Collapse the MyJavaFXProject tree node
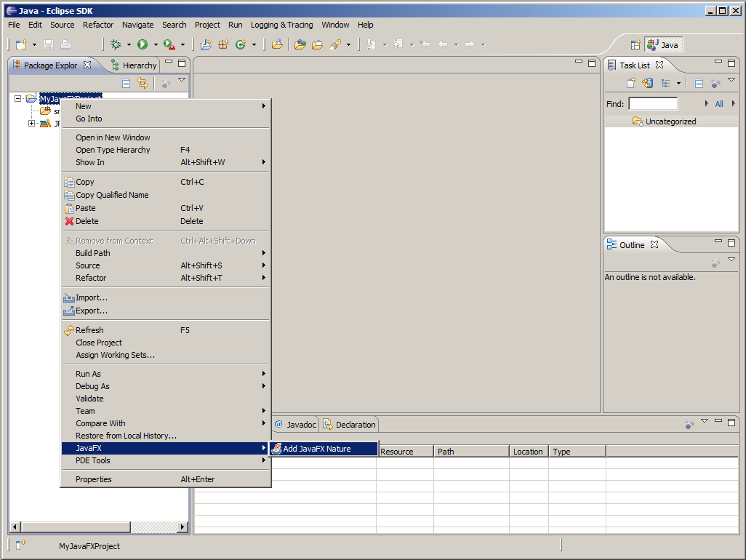Screen dimensions: 746x560 click(18, 98)
